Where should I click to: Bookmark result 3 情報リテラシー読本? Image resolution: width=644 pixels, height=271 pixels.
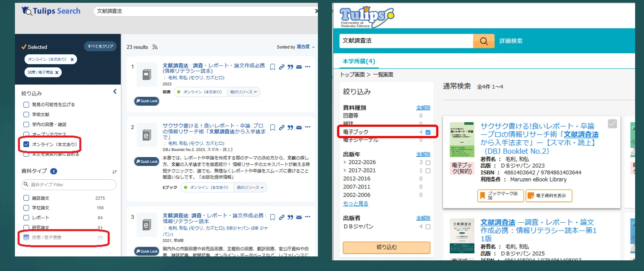coord(272,217)
